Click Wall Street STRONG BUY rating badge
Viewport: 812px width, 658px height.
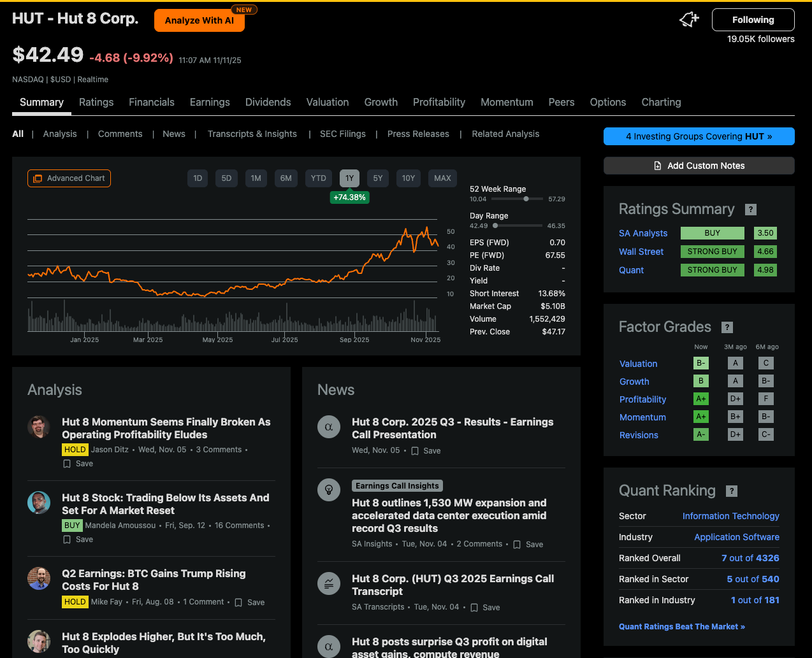[x=712, y=252]
